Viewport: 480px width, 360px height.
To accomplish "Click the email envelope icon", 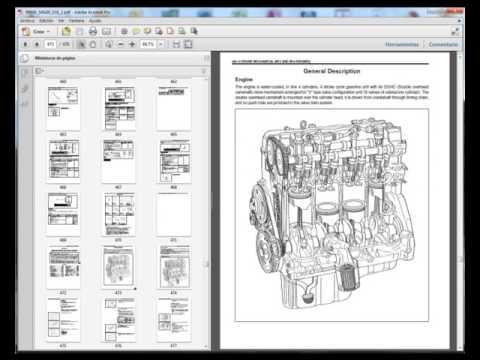I will point(106,31).
